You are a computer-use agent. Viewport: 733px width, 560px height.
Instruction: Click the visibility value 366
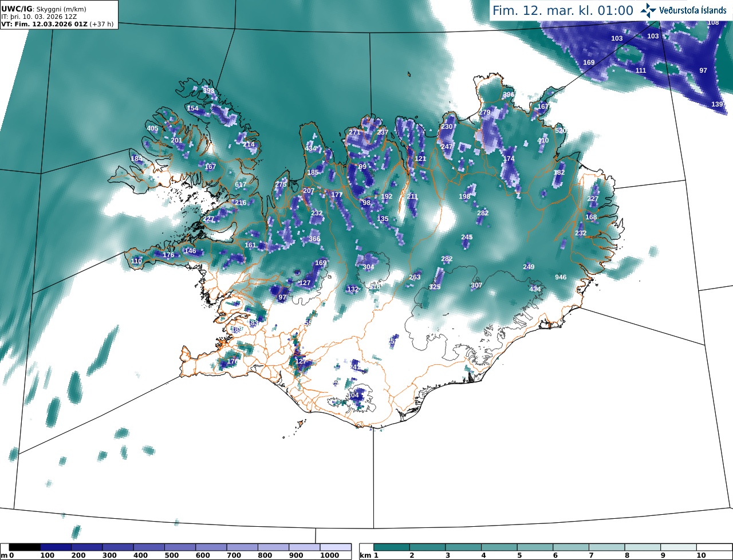pos(314,239)
